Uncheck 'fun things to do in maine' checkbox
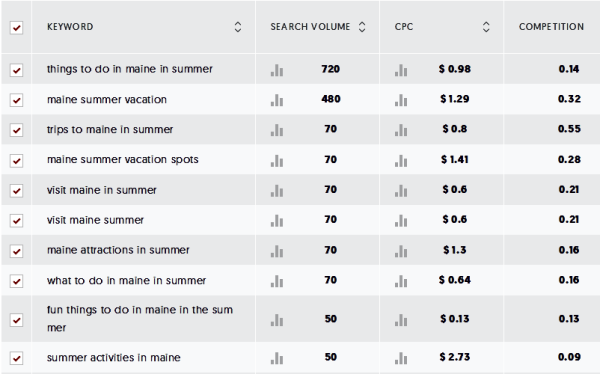Image resolution: width=600 pixels, height=374 pixels. [x=16, y=319]
